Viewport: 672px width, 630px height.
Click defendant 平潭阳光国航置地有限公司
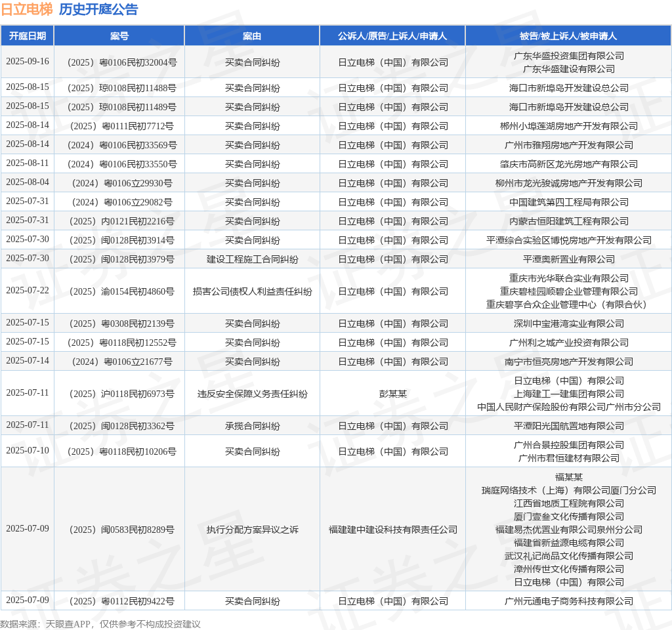(569, 426)
